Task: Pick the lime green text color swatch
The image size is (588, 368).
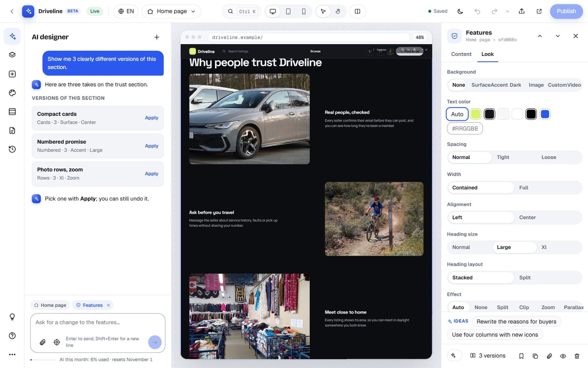Action: [x=476, y=114]
